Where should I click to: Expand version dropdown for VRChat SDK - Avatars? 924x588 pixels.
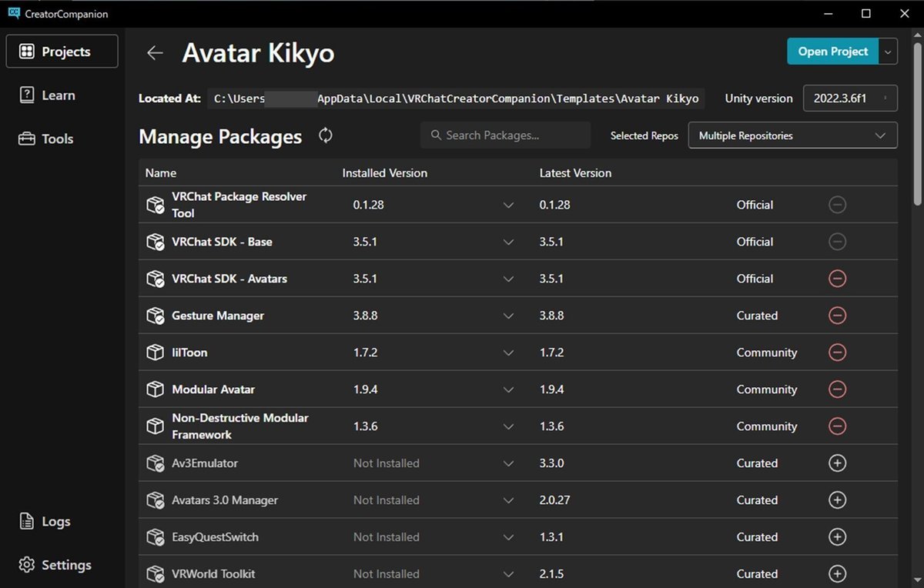point(508,279)
